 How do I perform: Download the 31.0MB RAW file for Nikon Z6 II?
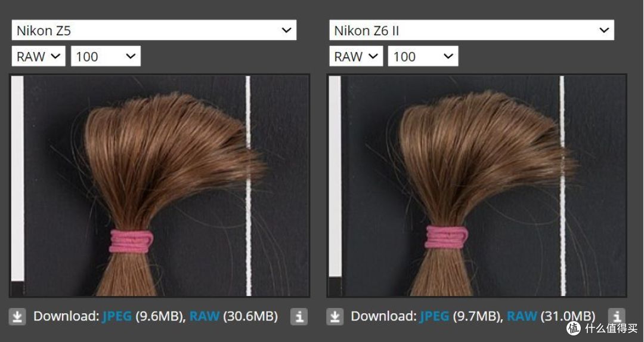point(522,316)
